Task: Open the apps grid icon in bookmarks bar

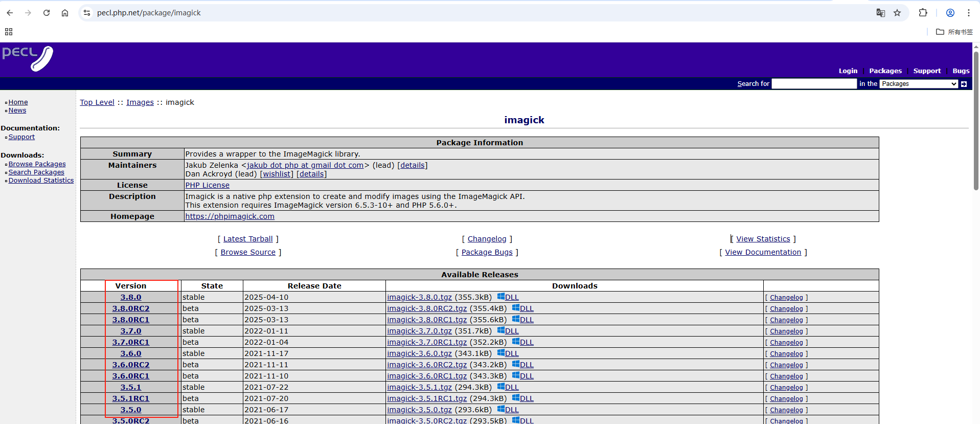Action: (9, 32)
